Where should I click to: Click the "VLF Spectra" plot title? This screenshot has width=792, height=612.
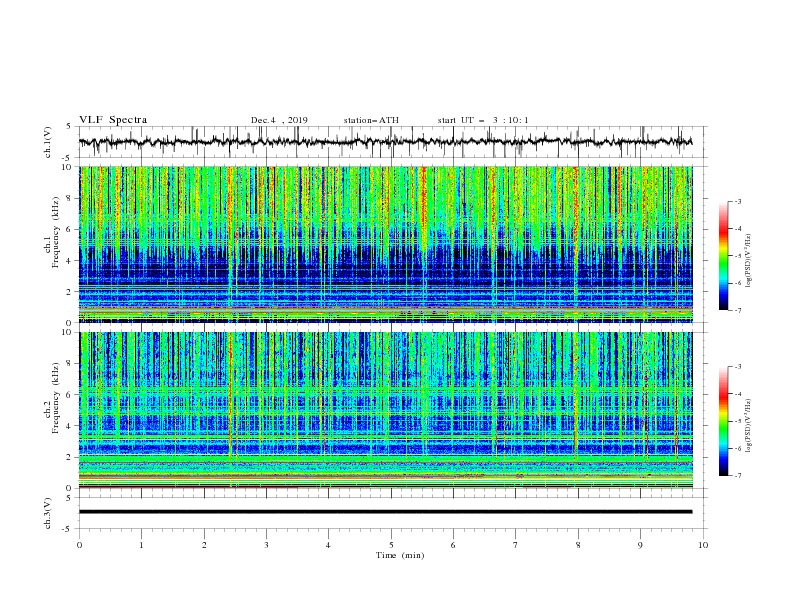[113, 120]
